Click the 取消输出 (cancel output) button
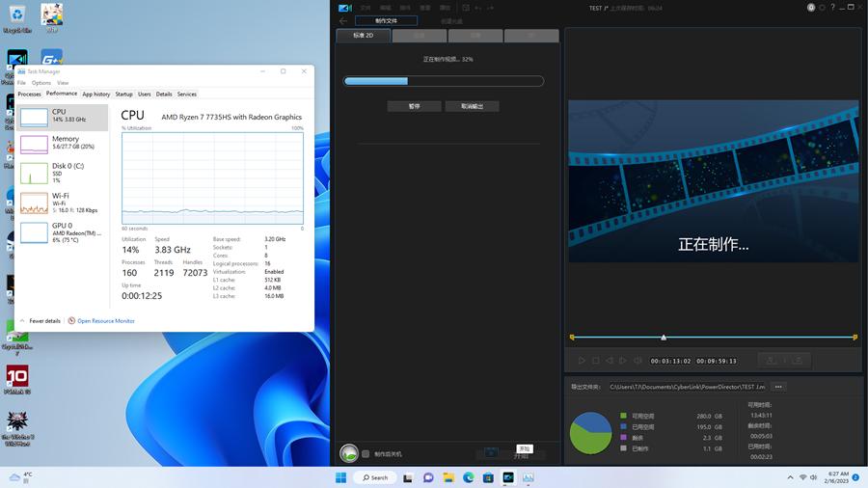868x488 pixels. click(x=473, y=106)
